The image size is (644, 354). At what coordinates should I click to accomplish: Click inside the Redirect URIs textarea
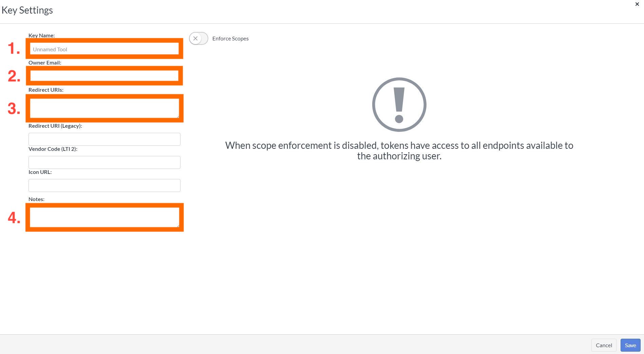(x=104, y=108)
